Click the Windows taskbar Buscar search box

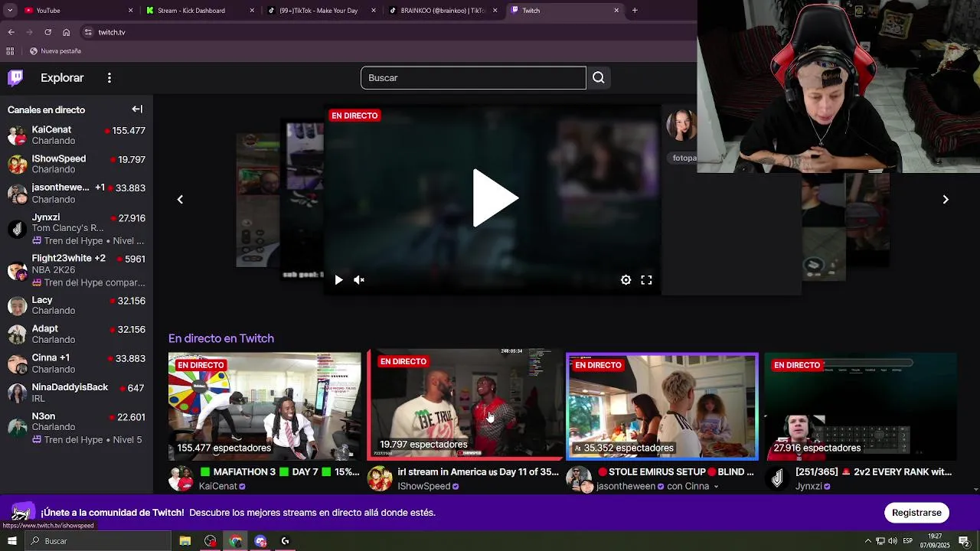[97, 541]
